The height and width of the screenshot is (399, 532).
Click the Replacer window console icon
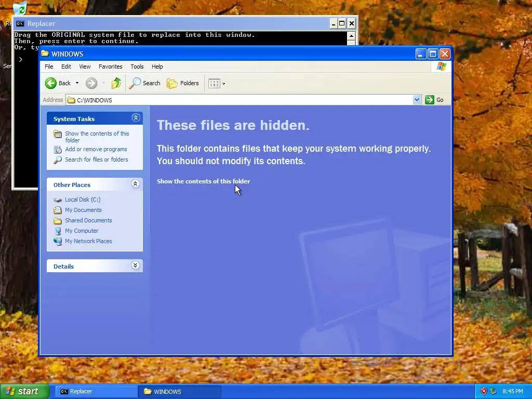(x=20, y=23)
